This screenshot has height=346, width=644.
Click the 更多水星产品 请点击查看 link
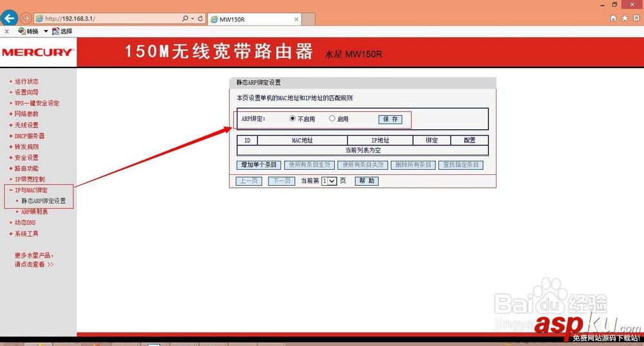click(x=34, y=260)
